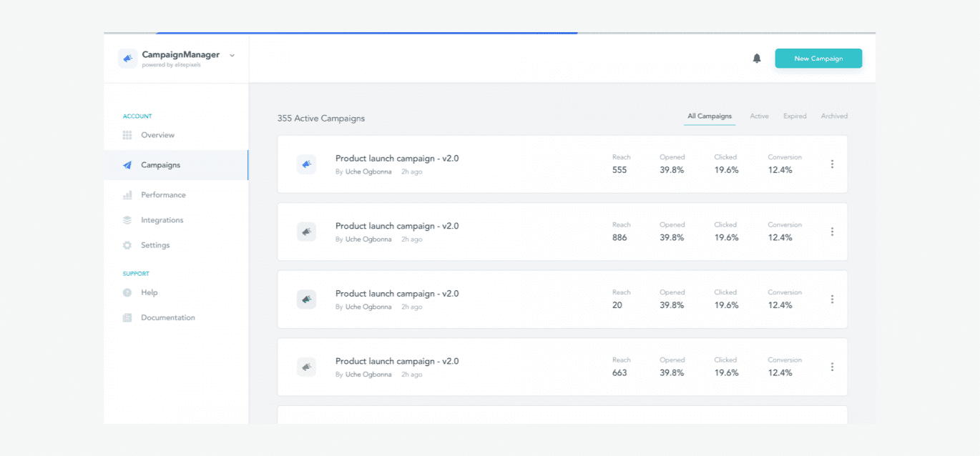This screenshot has height=456, width=980.
Task: Switch to the Expired campaigns tab
Action: click(x=795, y=116)
